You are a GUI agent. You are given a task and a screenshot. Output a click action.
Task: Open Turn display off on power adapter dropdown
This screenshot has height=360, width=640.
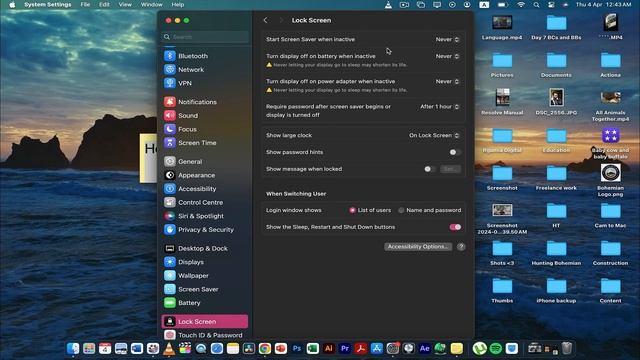point(447,82)
